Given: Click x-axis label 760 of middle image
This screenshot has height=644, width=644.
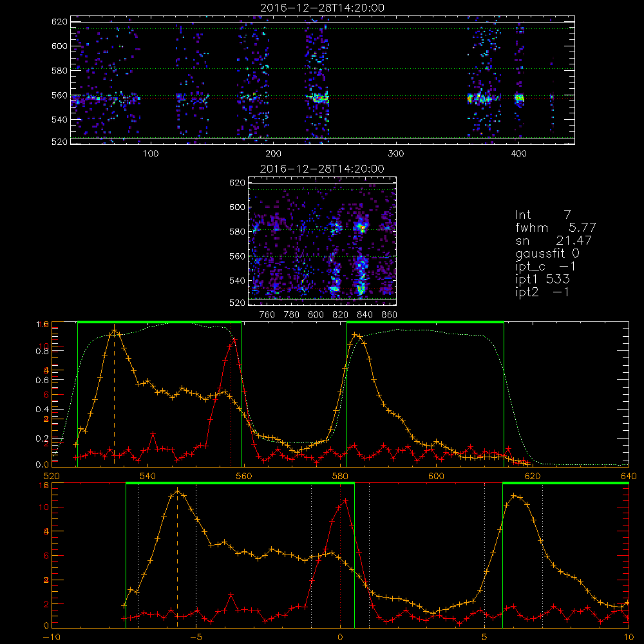Looking at the screenshot, I should click(x=267, y=315).
